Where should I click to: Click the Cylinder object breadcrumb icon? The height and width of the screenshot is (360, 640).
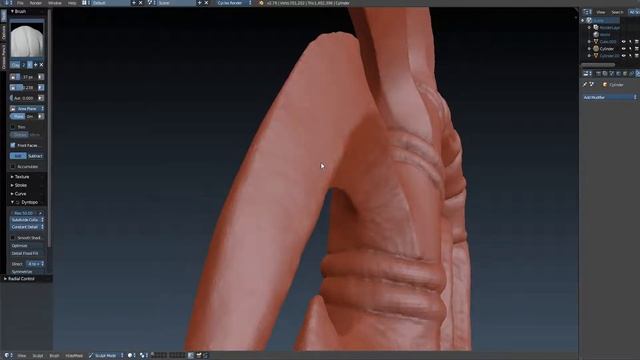(605, 84)
